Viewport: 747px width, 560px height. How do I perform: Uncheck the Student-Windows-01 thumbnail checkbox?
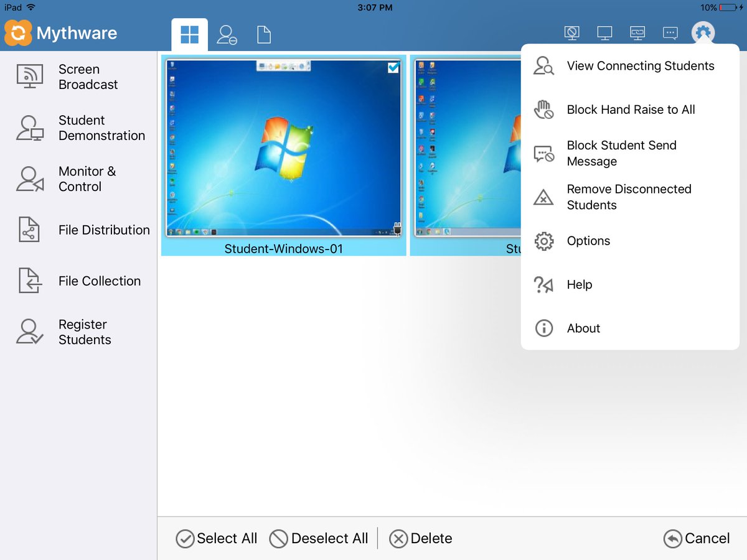click(x=393, y=67)
